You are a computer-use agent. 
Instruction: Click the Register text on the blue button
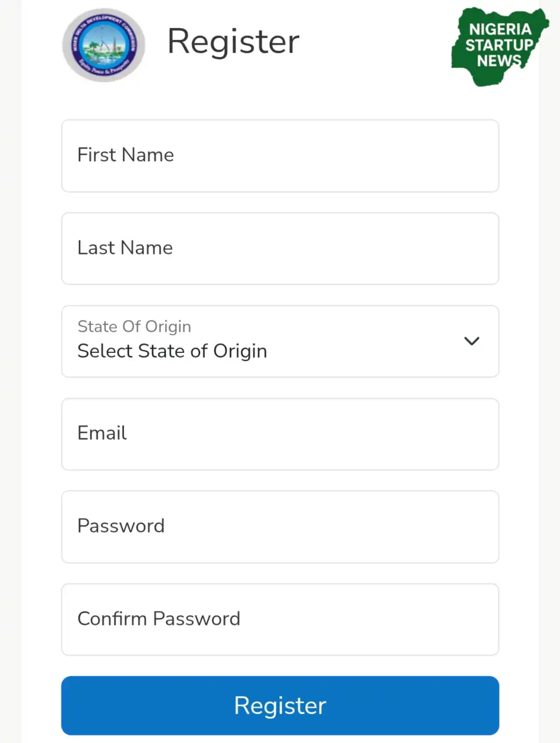tap(280, 706)
